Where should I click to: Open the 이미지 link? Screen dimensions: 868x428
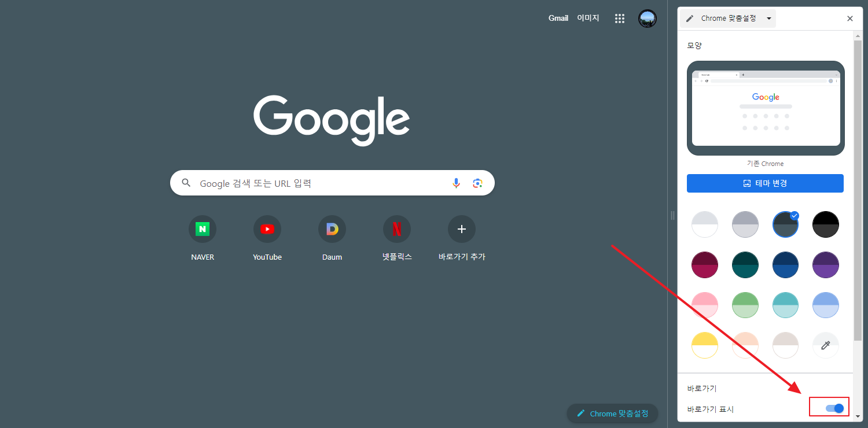(588, 18)
